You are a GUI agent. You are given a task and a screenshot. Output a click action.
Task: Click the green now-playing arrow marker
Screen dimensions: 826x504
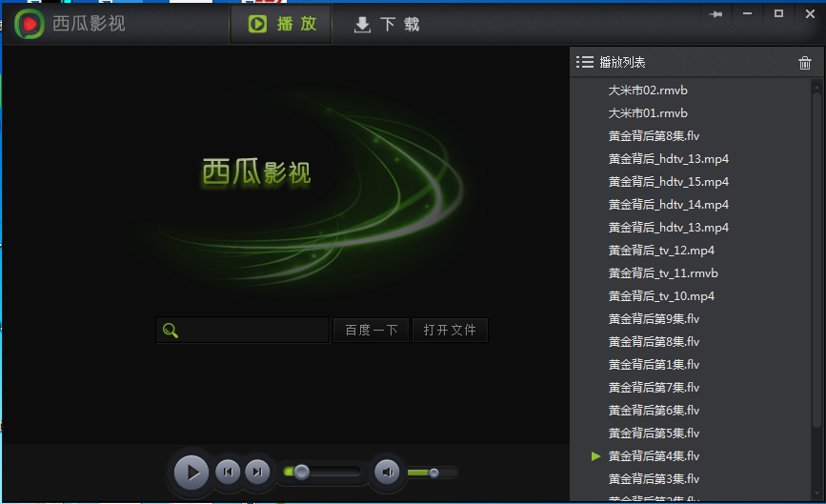(x=595, y=456)
